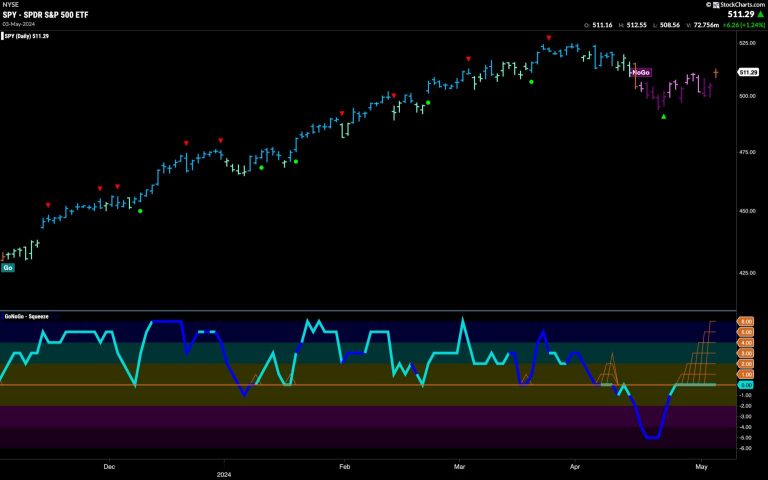Click the 425.00 price axis label
This screenshot has width=768, height=480.
click(747, 273)
